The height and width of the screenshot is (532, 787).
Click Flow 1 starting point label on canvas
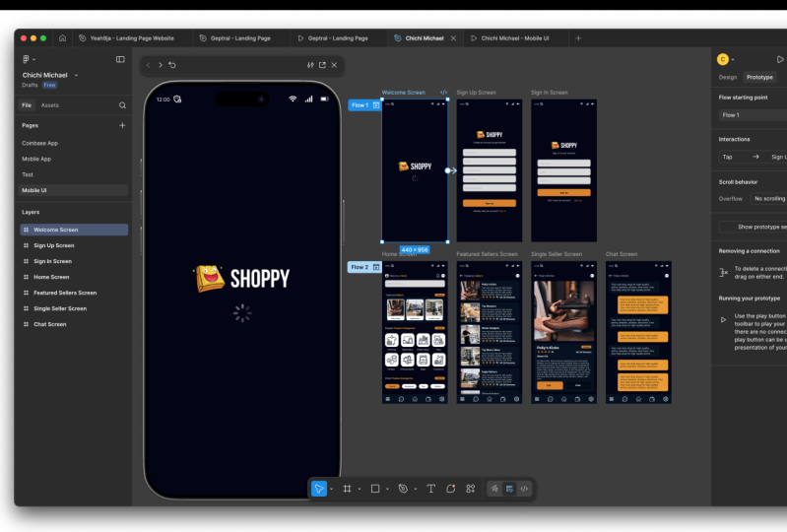point(360,104)
